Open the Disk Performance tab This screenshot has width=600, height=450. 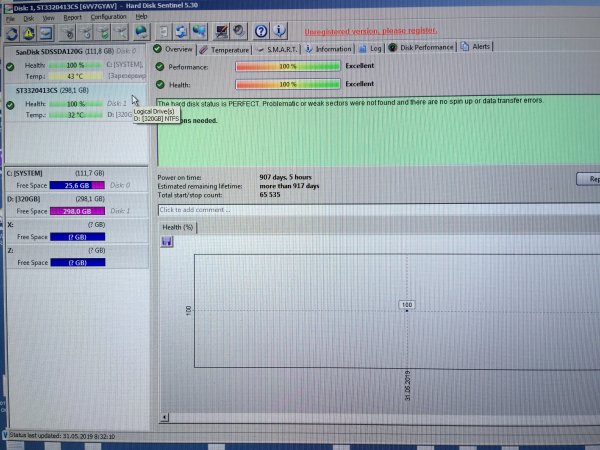tap(426, 47)
